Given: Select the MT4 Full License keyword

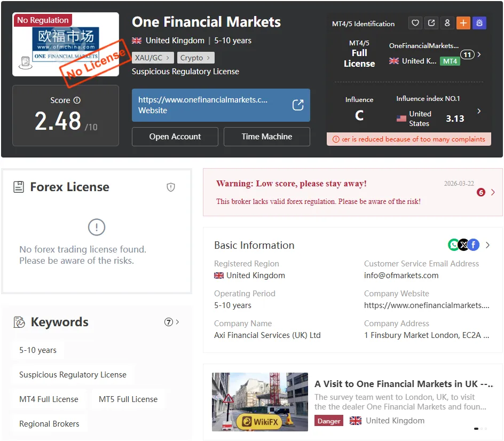Looking at the screenshot, I should 49,399.
